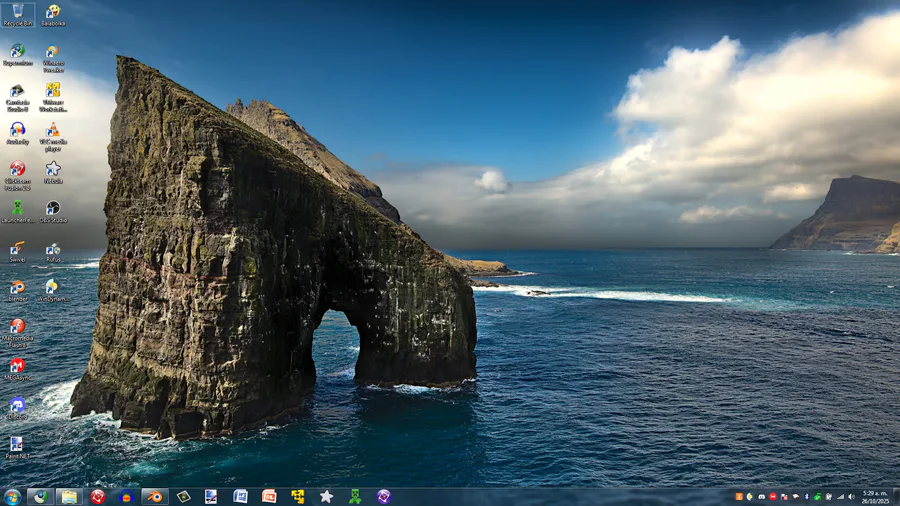Open the Bluetooth tray icon
This screenshot has width=900, height=506.
(806, 497)
